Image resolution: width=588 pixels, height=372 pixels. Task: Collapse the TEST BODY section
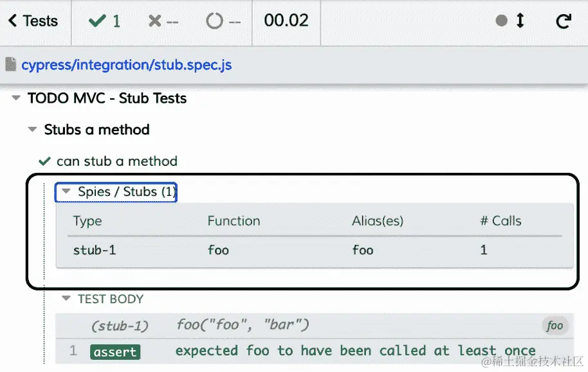[66, 299]
